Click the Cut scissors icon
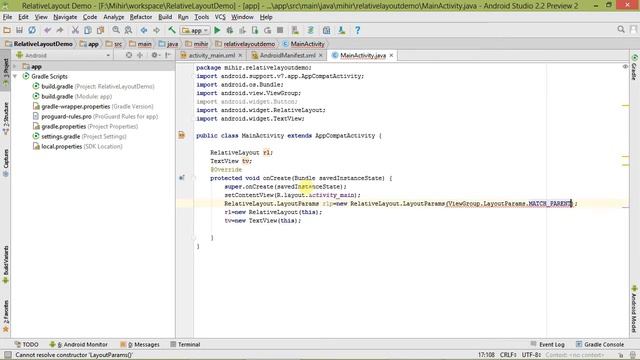Viewport: 640px width, 360px height. tap(75, 30)
